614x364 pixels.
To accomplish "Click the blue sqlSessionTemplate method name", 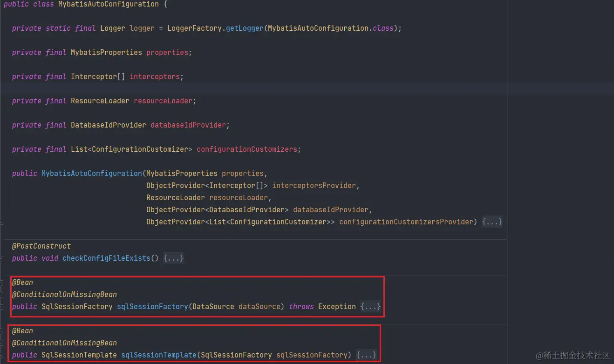I will point(159,355).
